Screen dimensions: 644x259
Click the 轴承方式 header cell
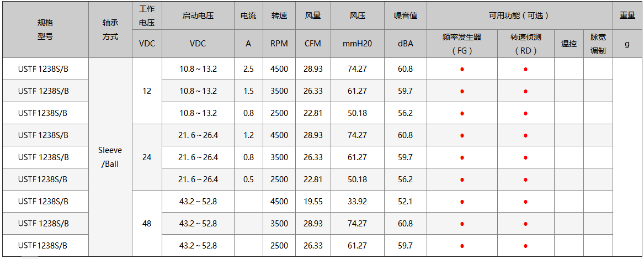[x=110, y=30]
